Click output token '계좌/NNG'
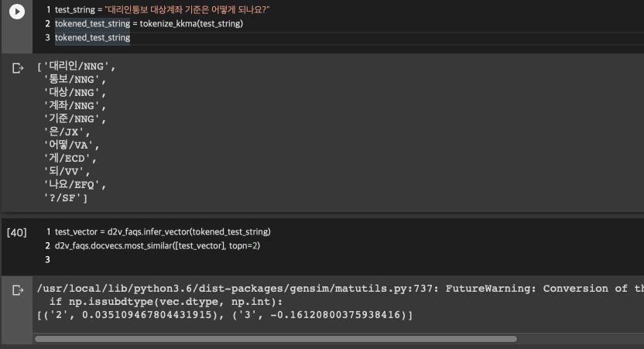 75,105
